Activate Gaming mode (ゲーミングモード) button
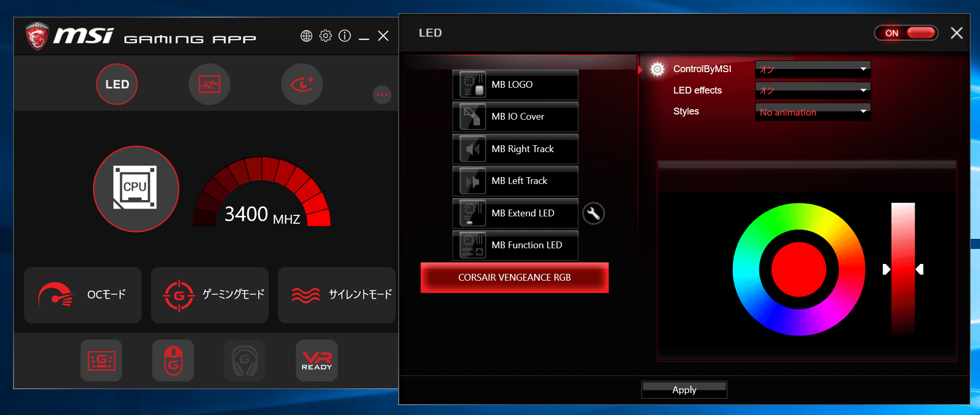This screenshot has width=980, height=415. pyautogui.click(x=210, y=295)
